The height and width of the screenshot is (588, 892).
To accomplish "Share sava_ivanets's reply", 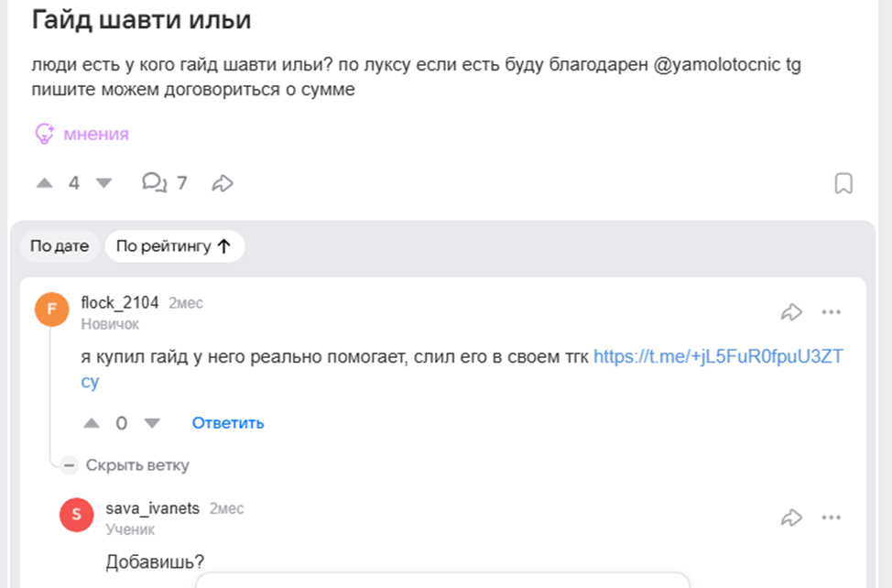I will [791, 518].
